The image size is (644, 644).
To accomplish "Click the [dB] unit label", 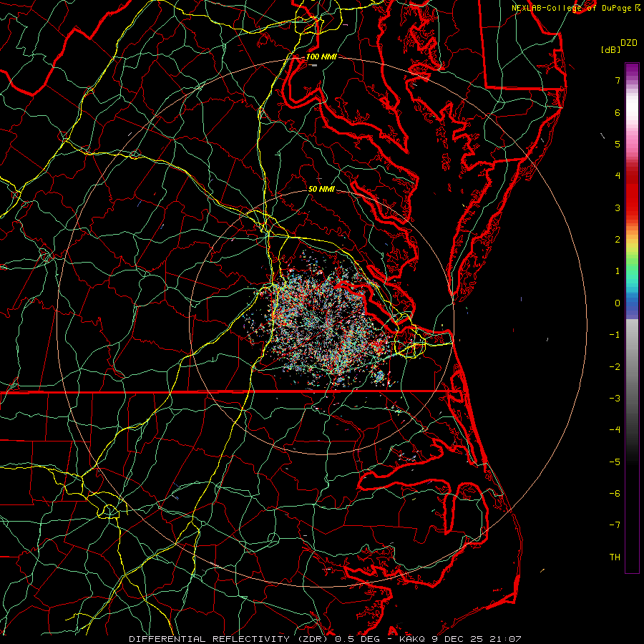I will [611, 49].
